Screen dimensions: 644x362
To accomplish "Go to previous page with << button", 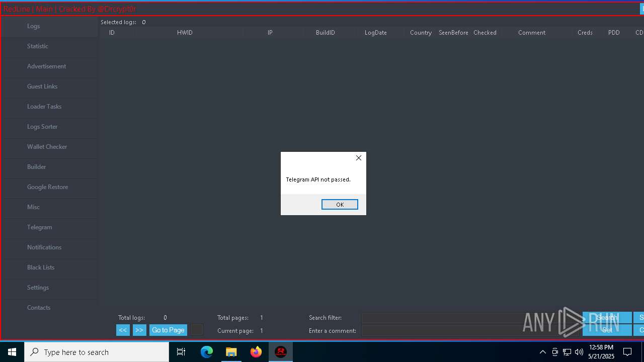I will [123, 330].
